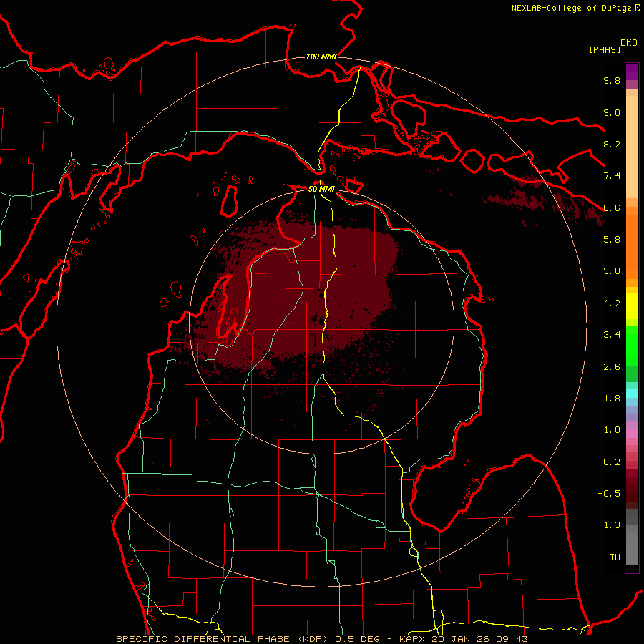644x644 pixels.
Task: Click the [PHAS] units label
Action: click(x=605, y=49)
